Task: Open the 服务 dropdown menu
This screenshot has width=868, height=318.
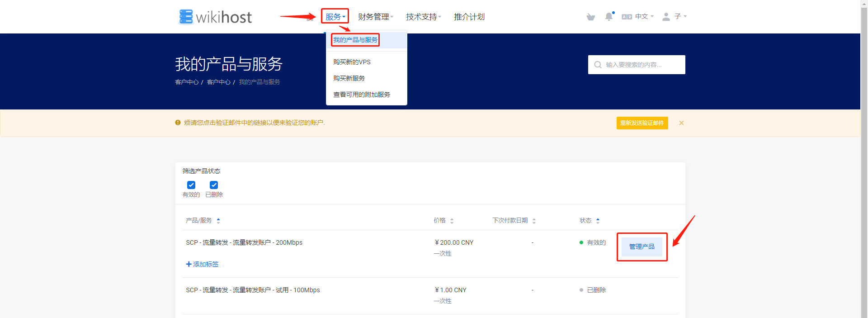Action: coord(335,17)
